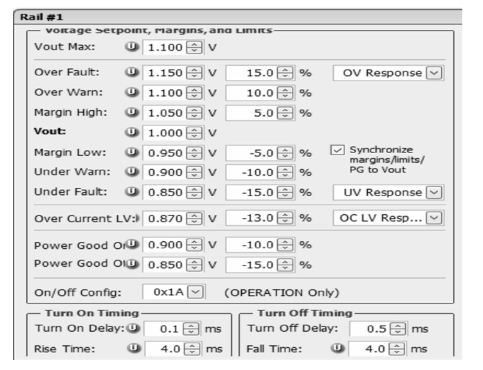
Task: Click the info icon beside Turn On Delay
Action: [x=134, y=328]
